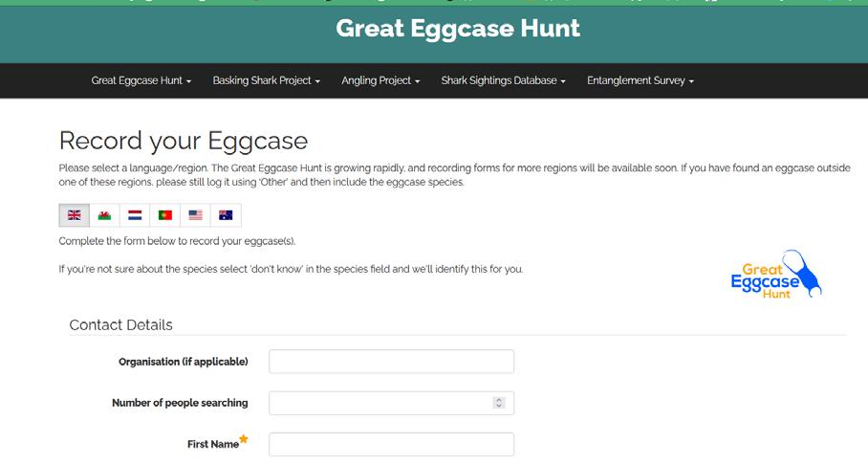868x466 pixels.
Task: Click the Record your Eggcase heading
Action: [184, 142]
